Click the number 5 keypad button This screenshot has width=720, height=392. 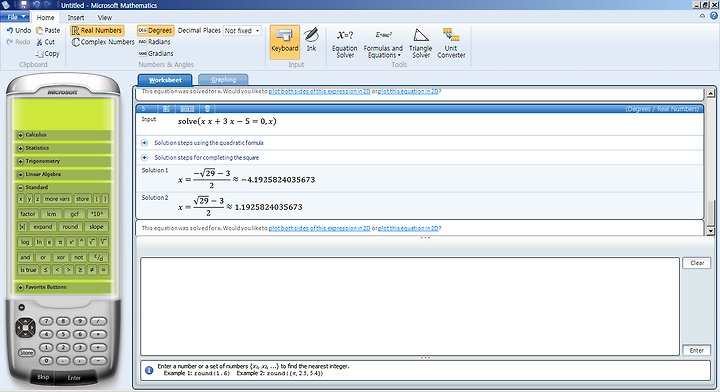pyautogui.click(x=63, y=334)
